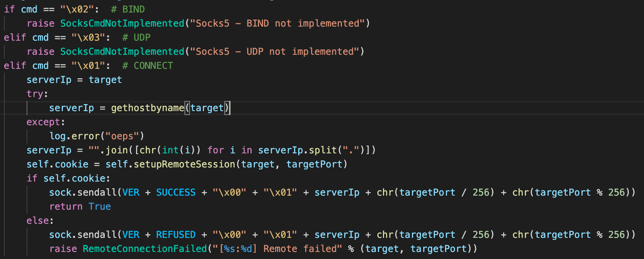The height and width of the screenshot is (259, 644).
Task: Click the "Socks5 - UDP not implemented" string
Action: (x=275, y=52)
